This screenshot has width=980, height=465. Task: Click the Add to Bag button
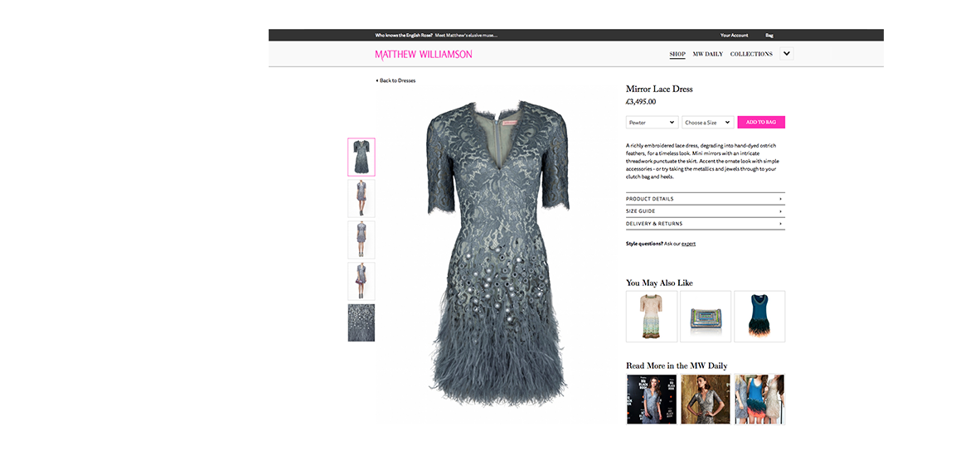(760, 123)
